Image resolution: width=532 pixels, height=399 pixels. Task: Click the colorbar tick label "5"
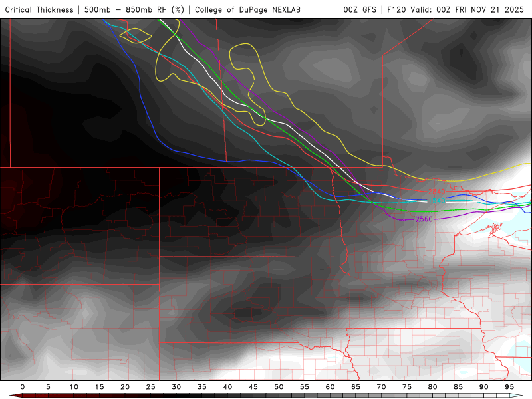[x=48, y=387]
